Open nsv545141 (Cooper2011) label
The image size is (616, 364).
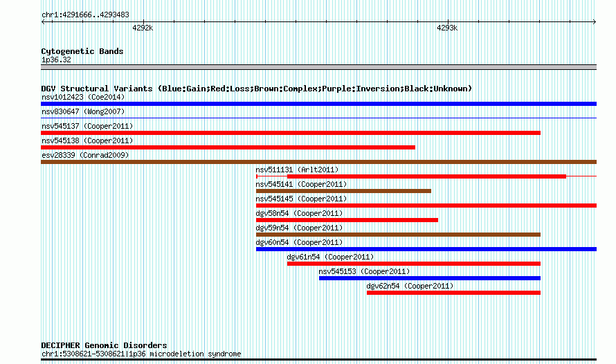coord(301,184)
